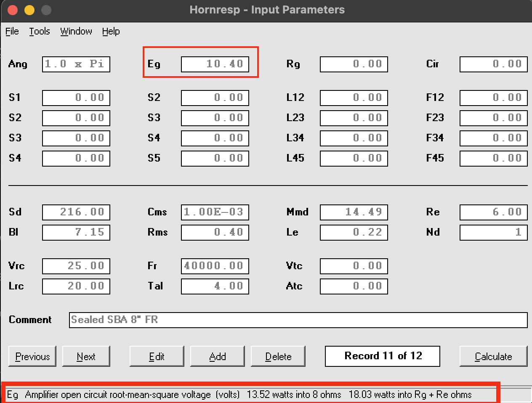Click the Calculate button

[x=494, y=356]
